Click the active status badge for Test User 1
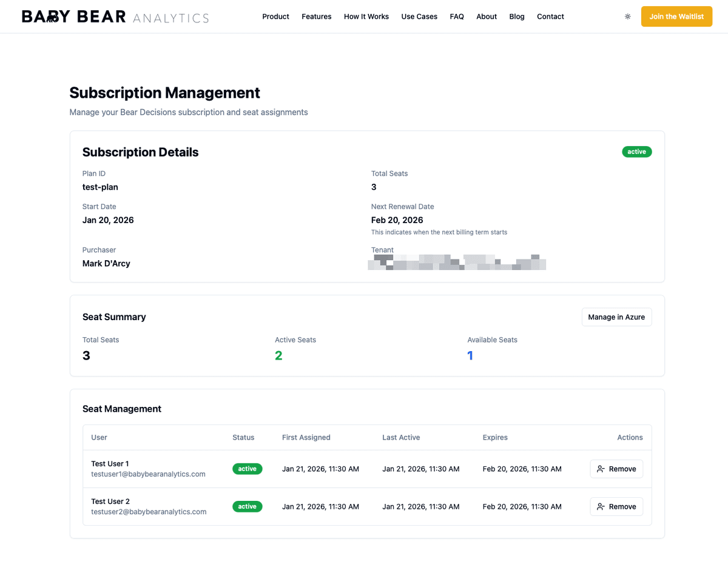The width and height of the screenshot is (728, 570). click(247, 469)
